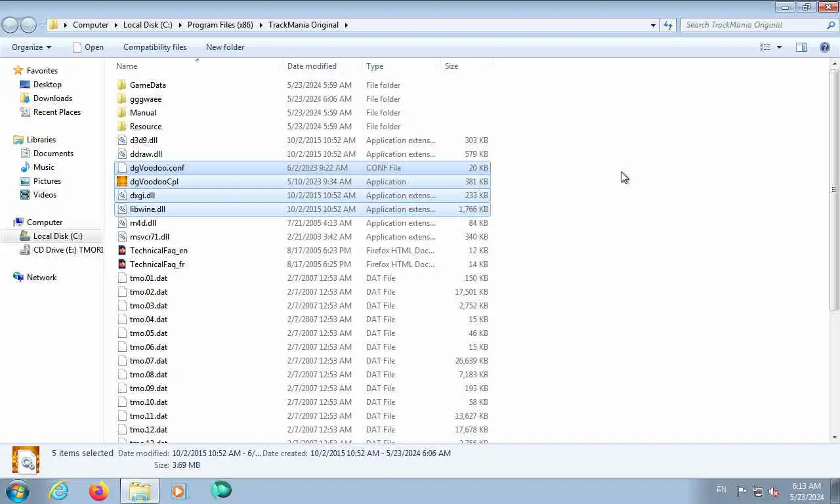Click the TechnicalFaq_en Firefox icon
This screenshot has height=504, width=840.
pos(121,251)
